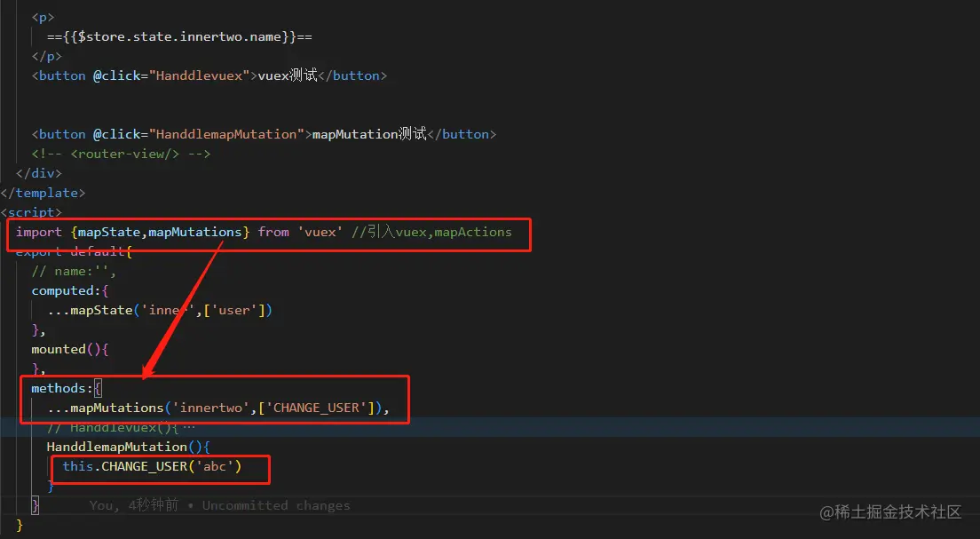This screenshot has height=539, width=980.
Task: Click the folded Handdlevuex ellipsis marker
Action: tap(189, 428)
